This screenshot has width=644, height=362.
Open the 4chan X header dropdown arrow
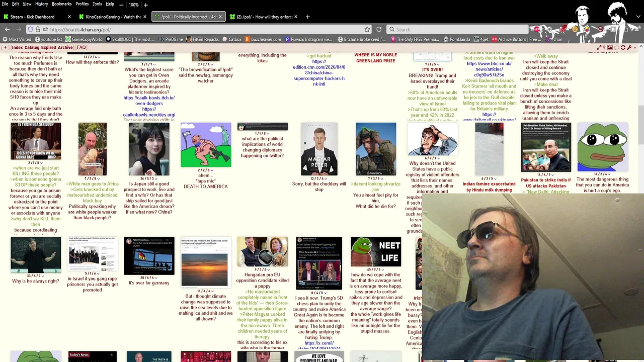635,47
